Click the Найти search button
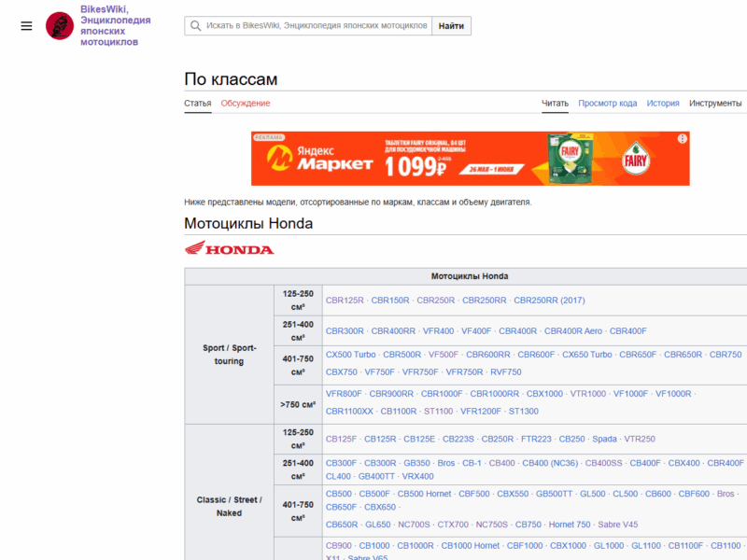 [451, 26]
